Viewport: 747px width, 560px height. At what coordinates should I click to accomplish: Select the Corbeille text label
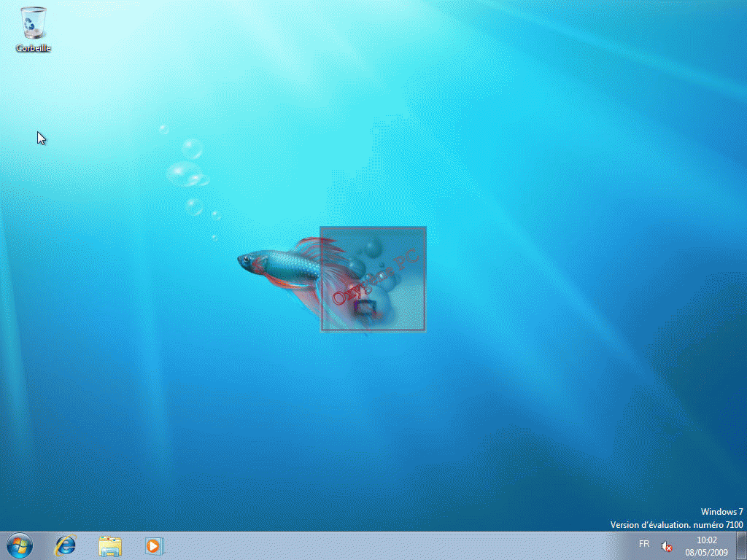[34, 48]
